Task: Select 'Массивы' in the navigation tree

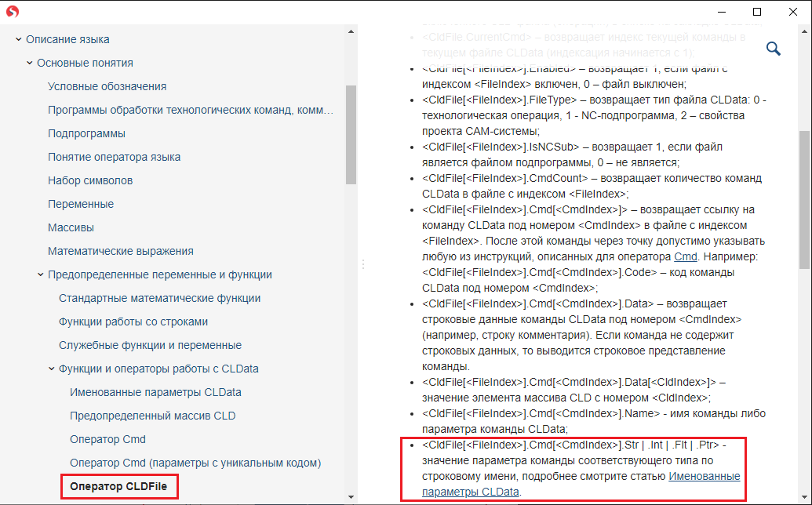Action: (71, 227)
